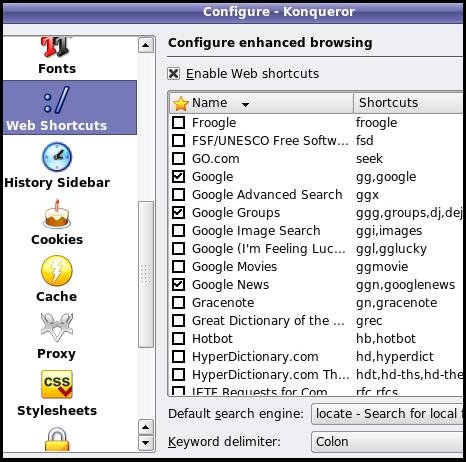Image resolution: width=466 pixels, height=462 pixels.
Task: Select the Google News row name
Action: click(230, 285)
